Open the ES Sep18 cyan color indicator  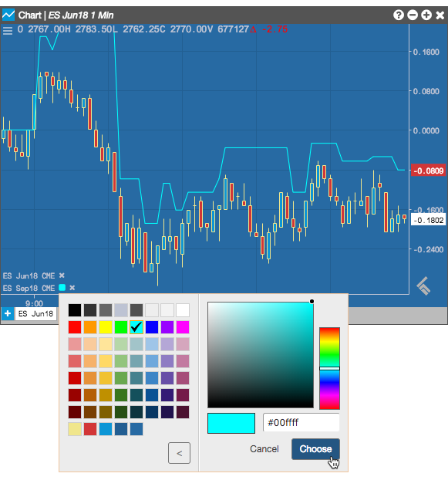pos(62,287)
